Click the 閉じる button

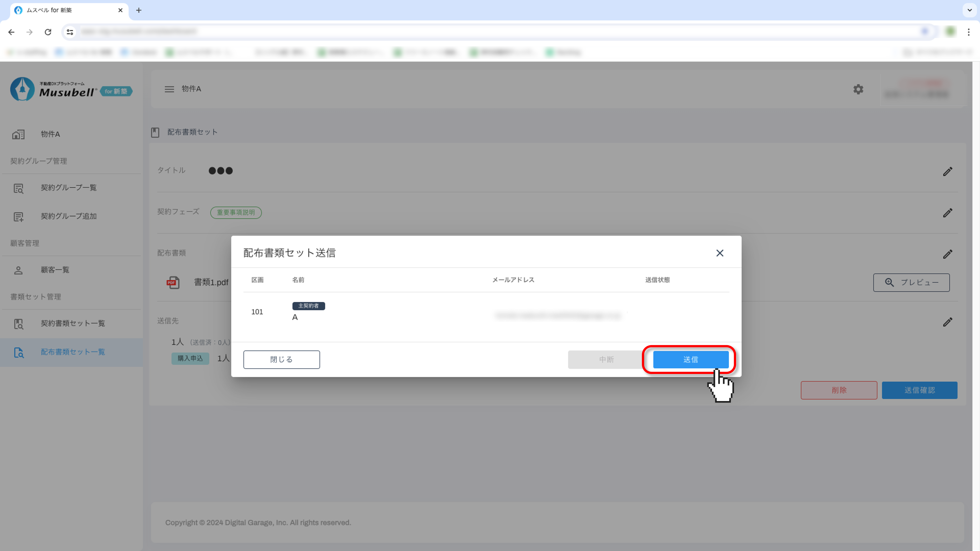(x=282, y=359)
